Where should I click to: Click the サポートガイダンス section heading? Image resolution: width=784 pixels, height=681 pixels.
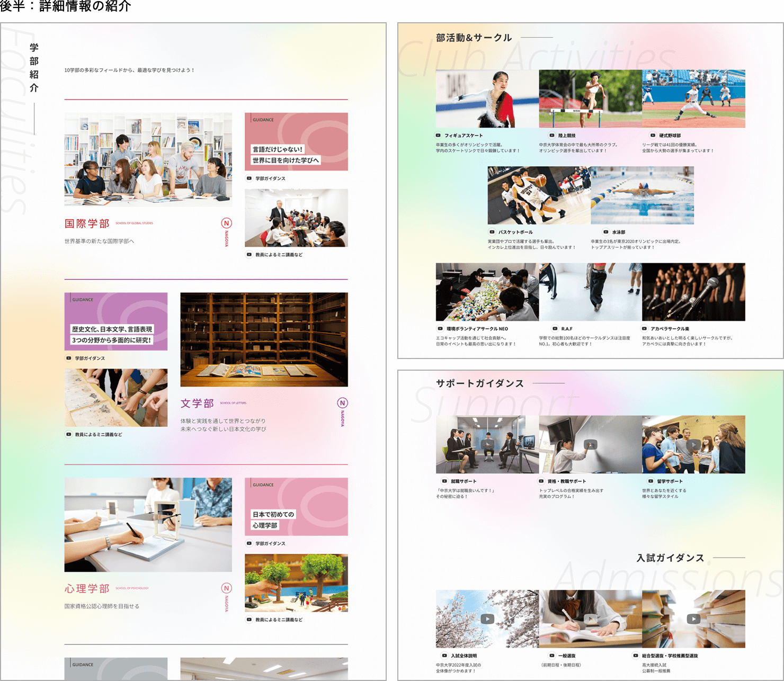click(x=480, y=383)
